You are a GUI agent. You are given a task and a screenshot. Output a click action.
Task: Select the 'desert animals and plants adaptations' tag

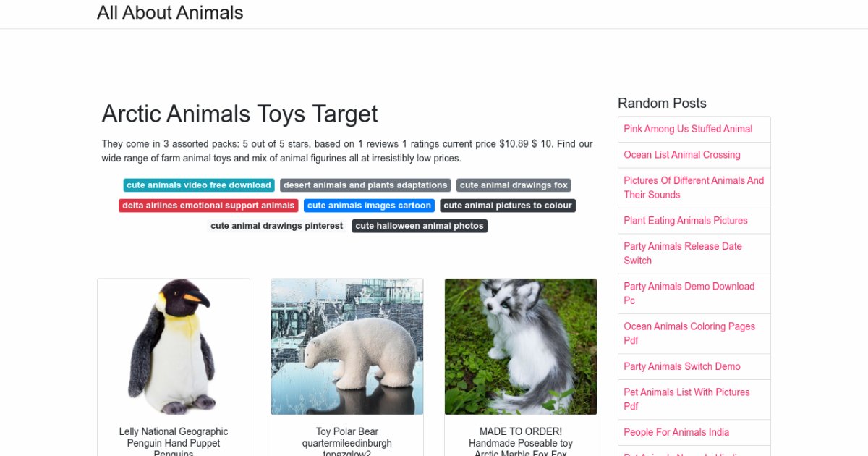pos(365,185)
